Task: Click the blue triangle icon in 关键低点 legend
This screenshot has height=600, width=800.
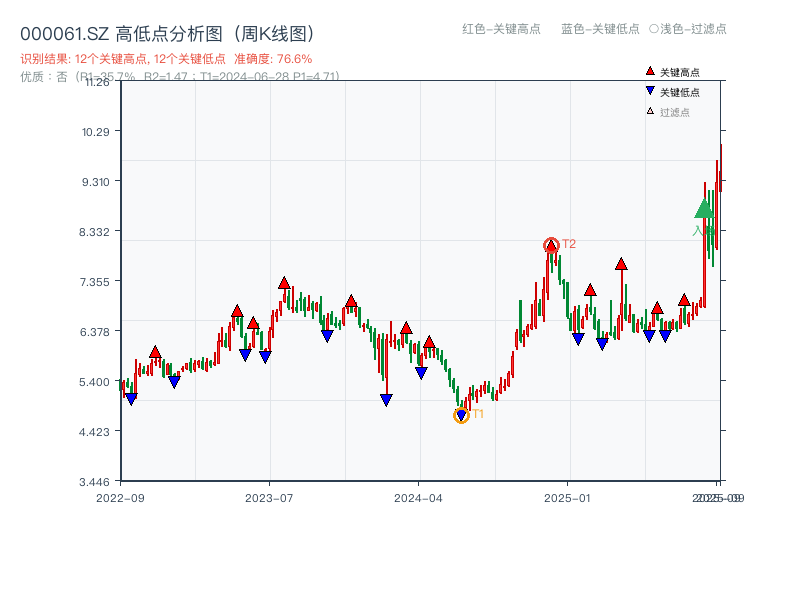Action: 650,91
